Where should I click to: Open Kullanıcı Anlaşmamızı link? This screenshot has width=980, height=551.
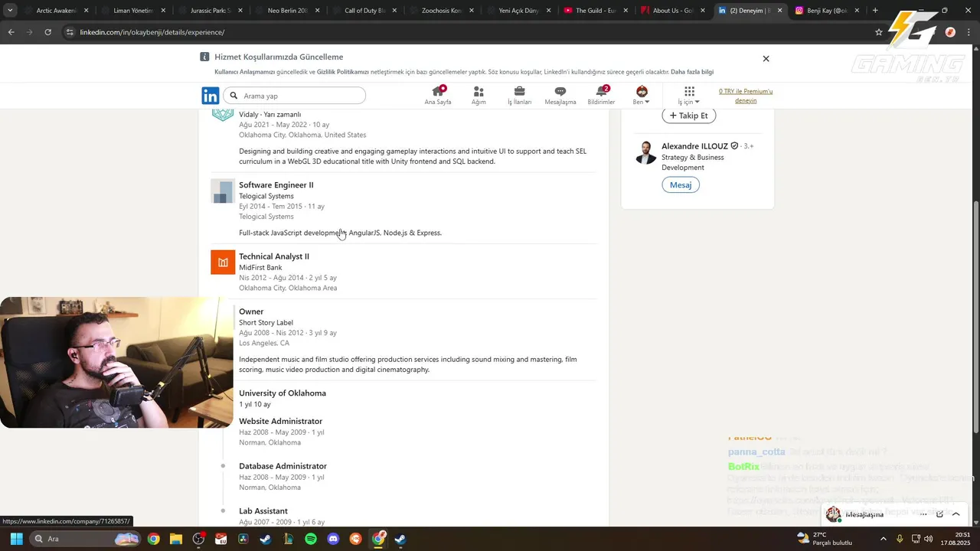[x=244, y=72]
